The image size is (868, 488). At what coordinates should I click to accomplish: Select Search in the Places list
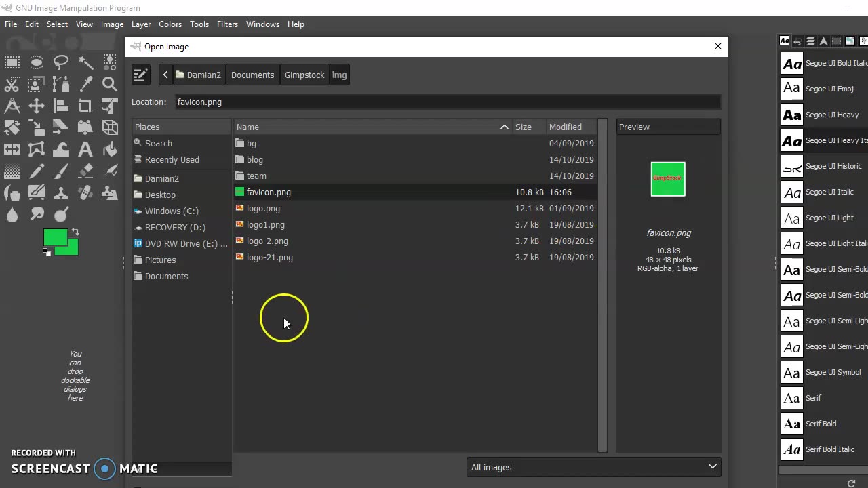[x=182, y=143]
